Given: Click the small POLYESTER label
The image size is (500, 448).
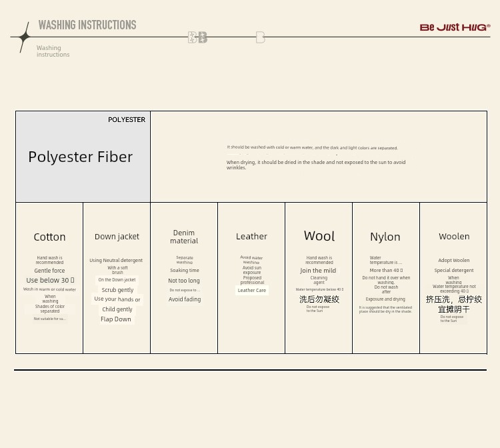Looking at the screenshot, I should click(x=127, y=120).
